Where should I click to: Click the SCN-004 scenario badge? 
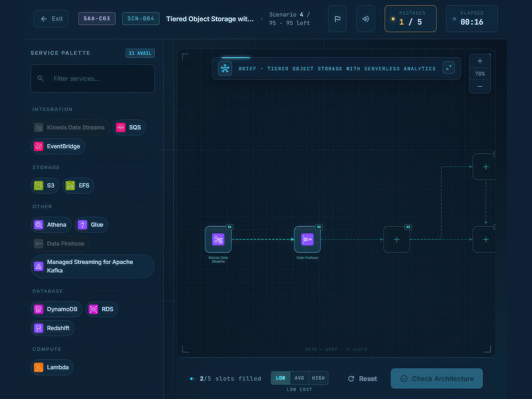pos(141,19)
